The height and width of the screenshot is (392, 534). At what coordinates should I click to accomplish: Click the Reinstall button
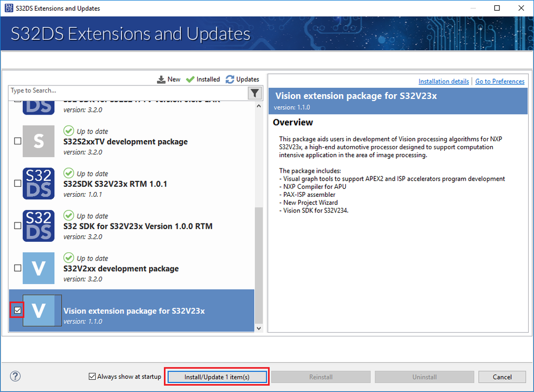click(x=321, y=377)
